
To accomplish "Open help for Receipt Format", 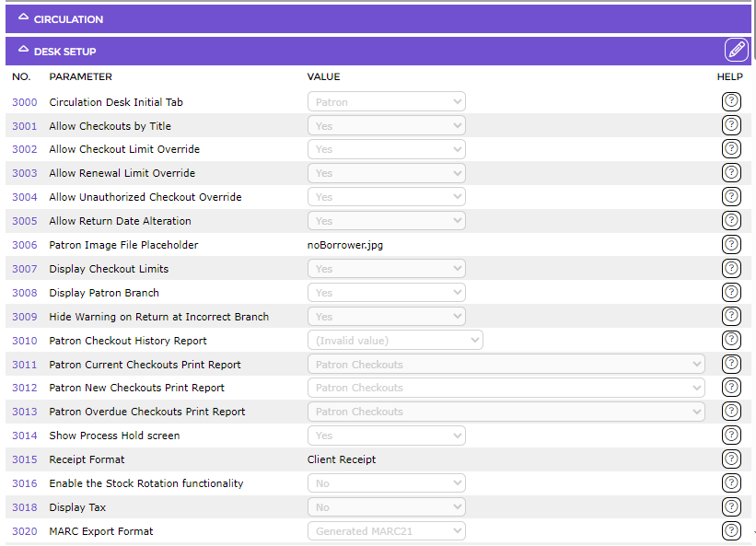I will tap(731, 459).
